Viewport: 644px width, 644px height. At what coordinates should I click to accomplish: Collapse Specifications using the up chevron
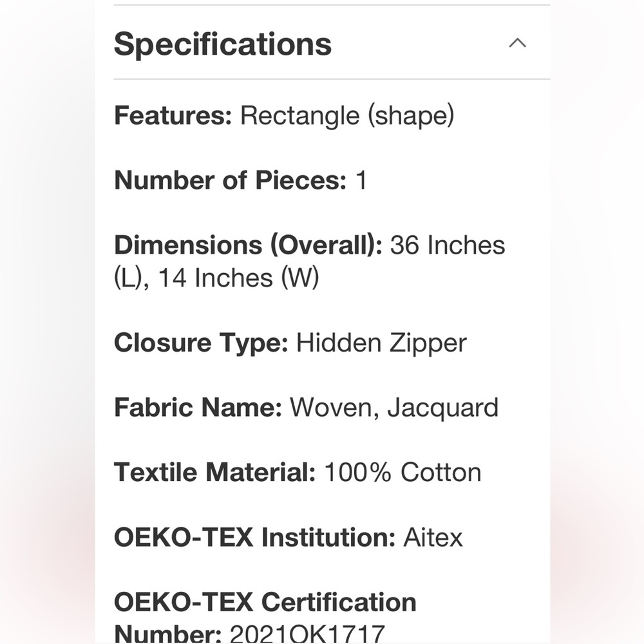[x=518, y=43]
